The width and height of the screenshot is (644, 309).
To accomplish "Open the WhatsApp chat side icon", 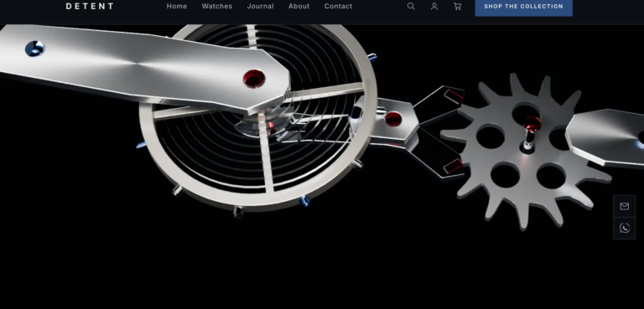I will [x=624, y=228].
